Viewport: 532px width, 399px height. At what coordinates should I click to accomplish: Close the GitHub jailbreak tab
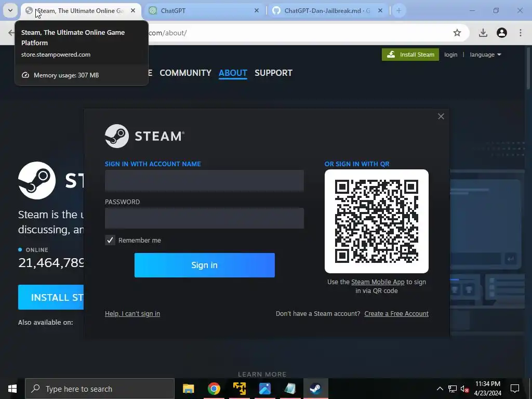[x=380, y=10]
